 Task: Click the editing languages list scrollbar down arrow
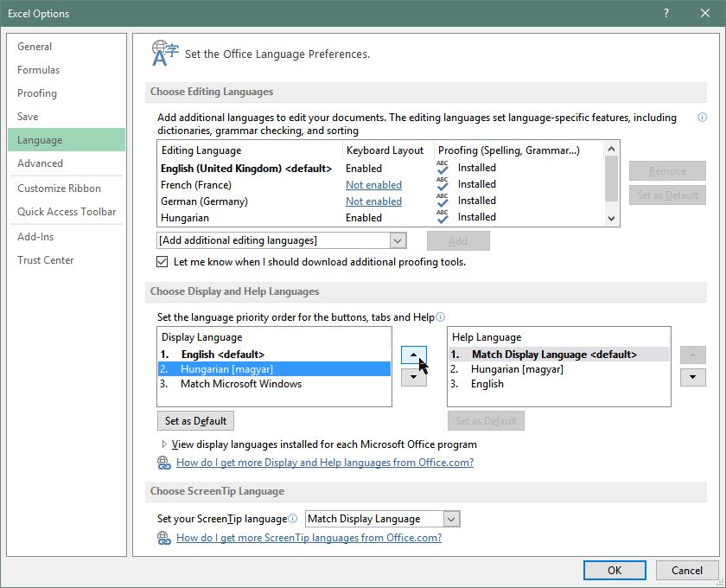[x=611, y=218]
